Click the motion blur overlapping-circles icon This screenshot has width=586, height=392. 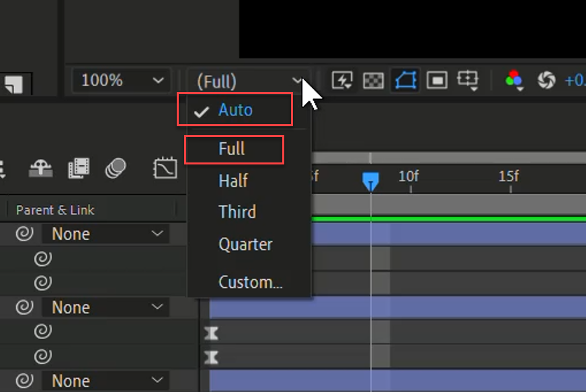pyautogui.click(x=116, y=168)
